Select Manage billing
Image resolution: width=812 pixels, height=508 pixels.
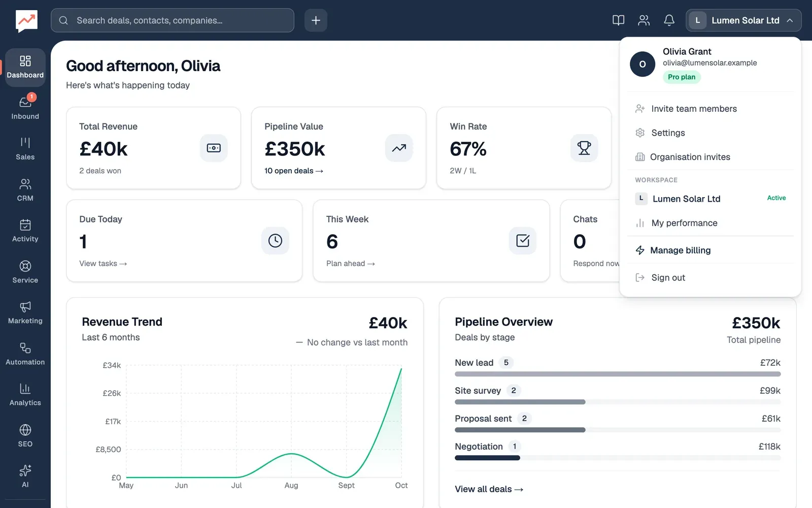tap(710, 250)
